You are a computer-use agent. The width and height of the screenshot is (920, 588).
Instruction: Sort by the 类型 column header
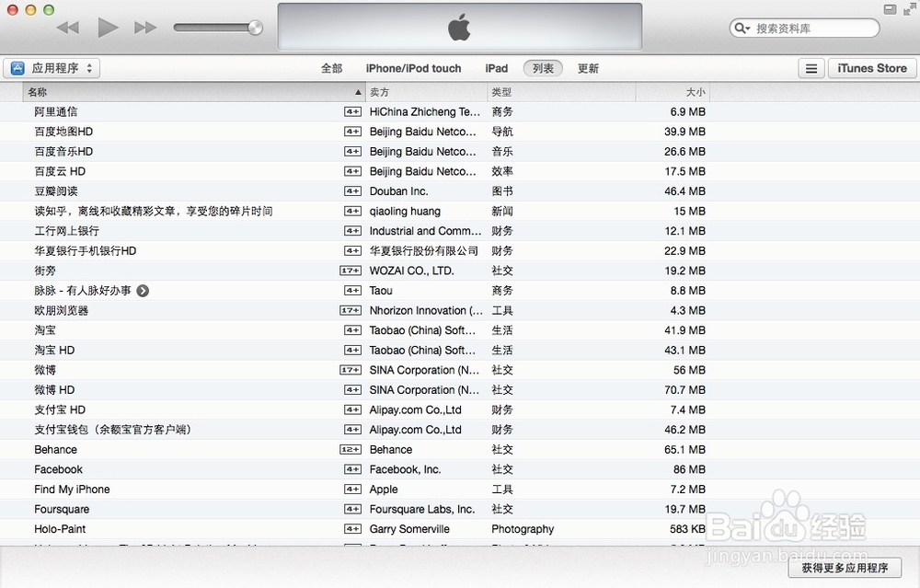coord(561,92)
